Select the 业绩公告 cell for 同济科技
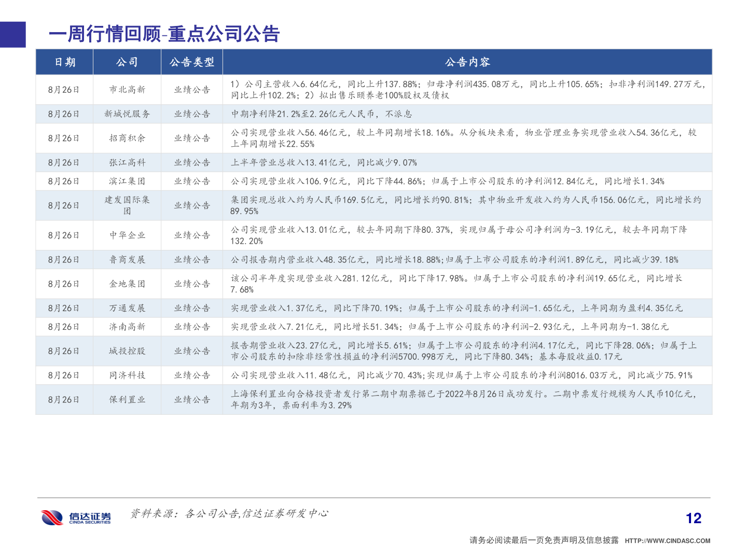This screenshot has height=560, width=747. (192, 375)
